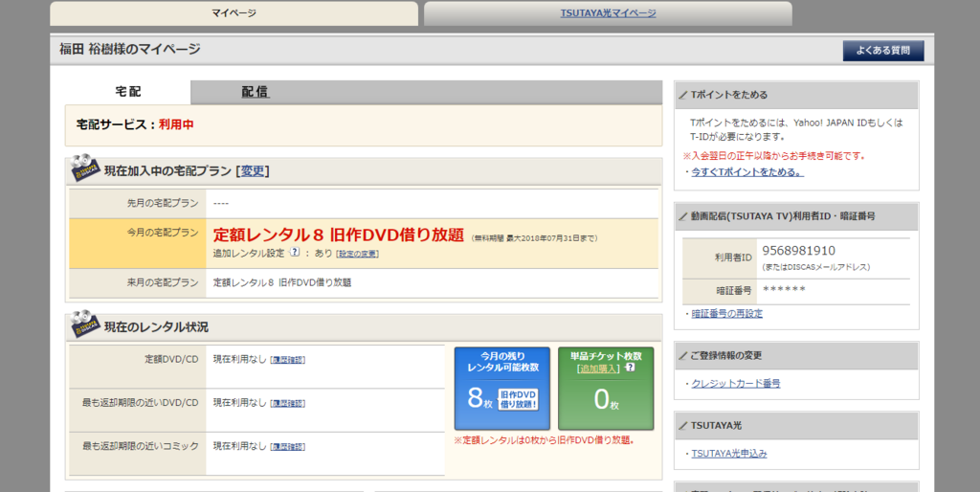Click the 来月の宅配プラン row label
This screenshot has width=980, height=492.
[163, 282]
